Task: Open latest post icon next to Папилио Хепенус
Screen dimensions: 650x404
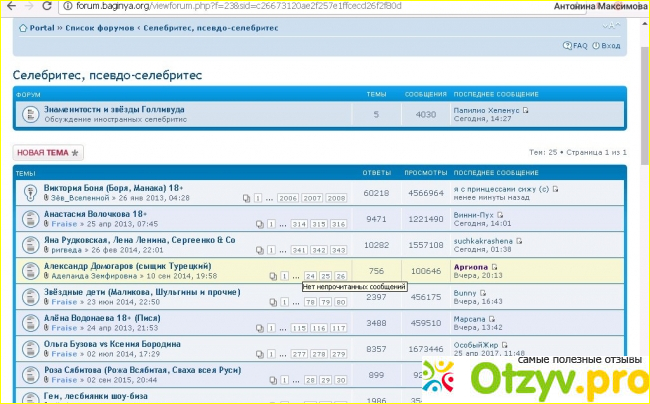Action: 526,110
